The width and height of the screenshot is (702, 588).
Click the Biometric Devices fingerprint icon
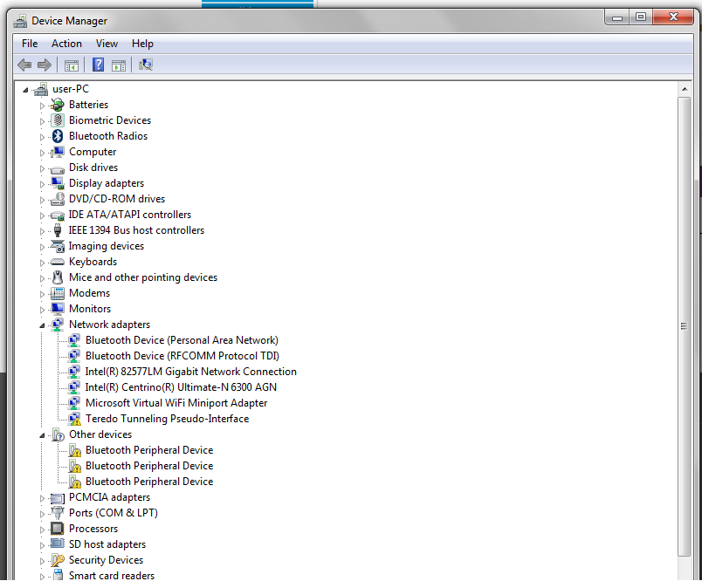point(57,120)
